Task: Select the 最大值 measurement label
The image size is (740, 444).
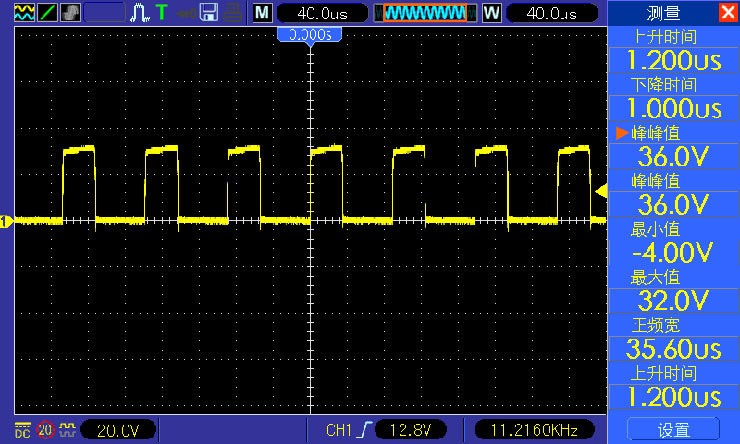Action: tap(656, 277)
